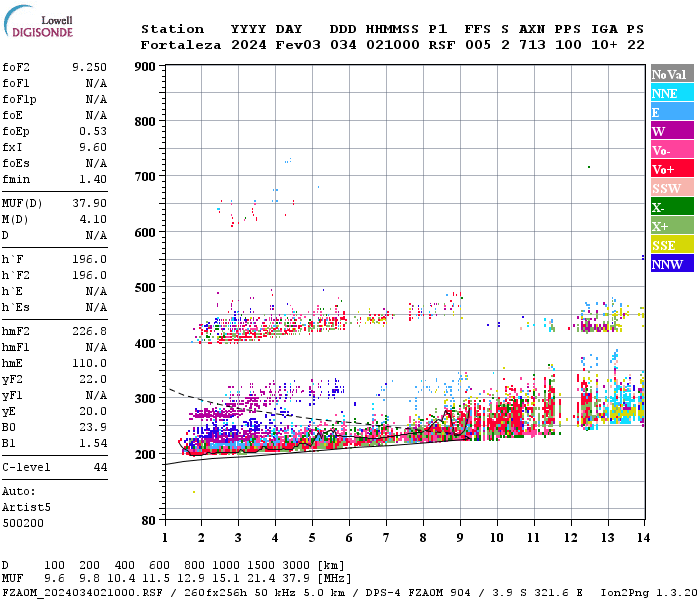Select the NoVal gray legend swatch
700x600 pixels.
(x=672, y=74)
